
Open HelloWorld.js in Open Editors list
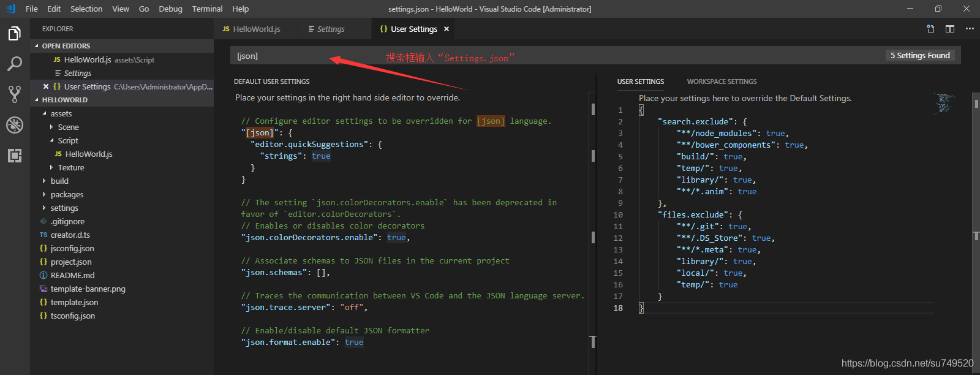pyautogui.click(x=122, y=59)
